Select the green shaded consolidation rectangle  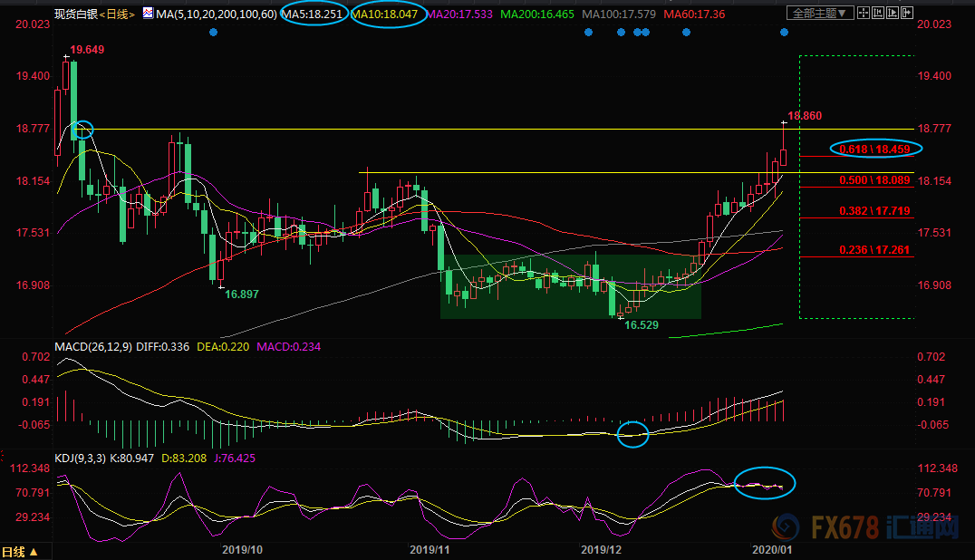click(x=571, y=286)
